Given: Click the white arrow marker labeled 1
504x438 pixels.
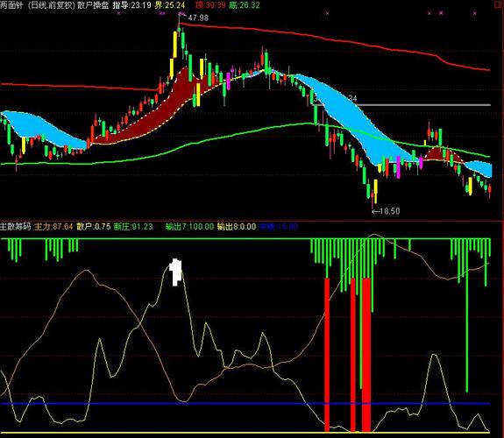Looking at the screenshot, I should (x=175, y=272).
